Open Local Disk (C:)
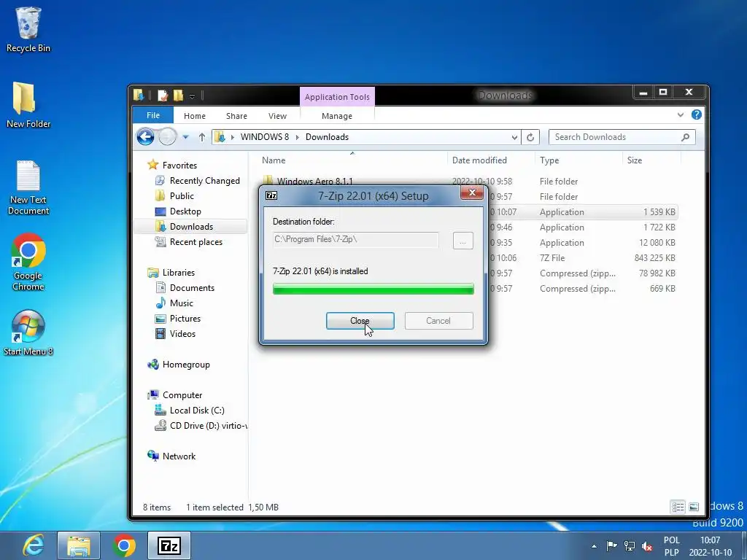The height and width of the screenshot is (560, 747). [x=190, y=411]
